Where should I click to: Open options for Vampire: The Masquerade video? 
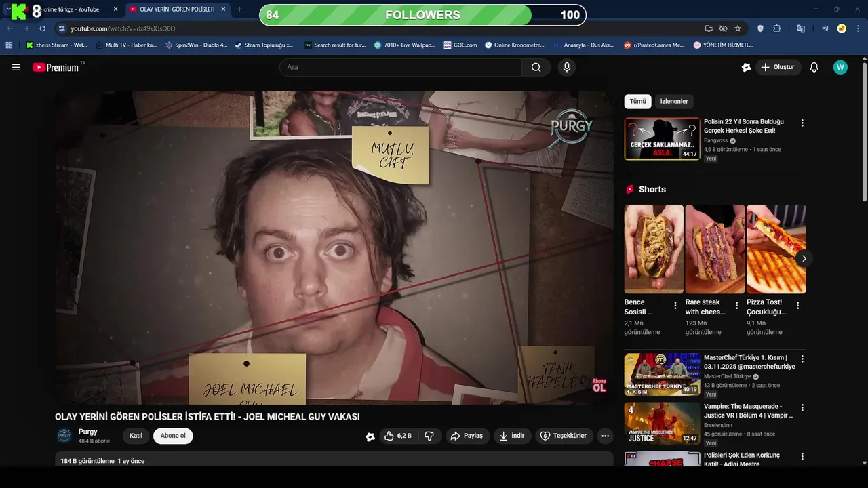coord(802,407)
